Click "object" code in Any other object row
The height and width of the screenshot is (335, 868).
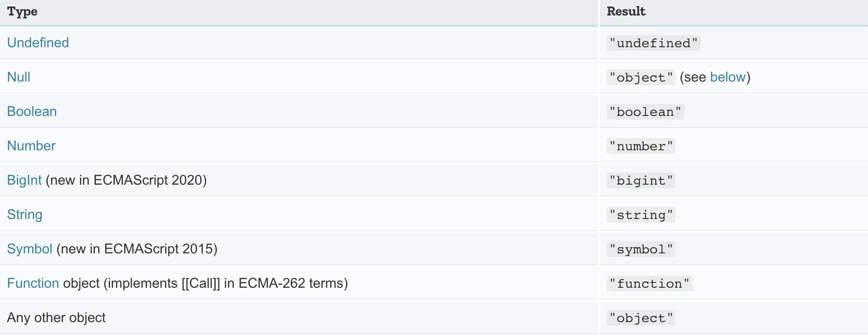(641, 318)
